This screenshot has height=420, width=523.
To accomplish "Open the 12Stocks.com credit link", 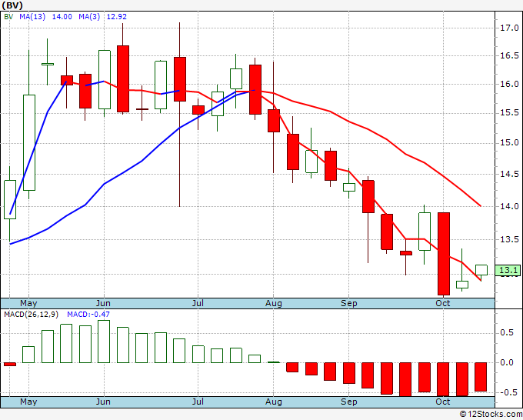I will [491, 415].
